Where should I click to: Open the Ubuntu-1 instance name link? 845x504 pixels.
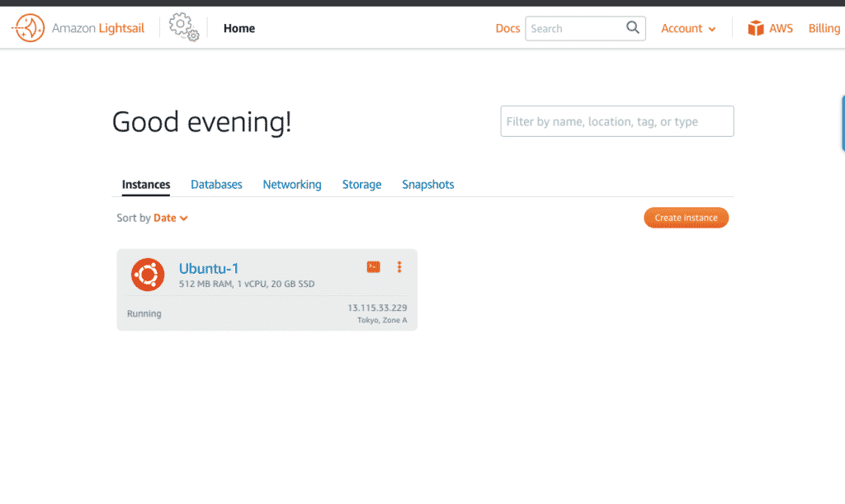click(209, 268)
